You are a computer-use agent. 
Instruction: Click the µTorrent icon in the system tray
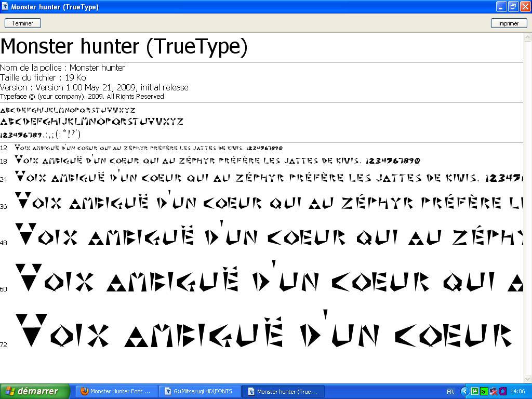(x=474, y=392)
